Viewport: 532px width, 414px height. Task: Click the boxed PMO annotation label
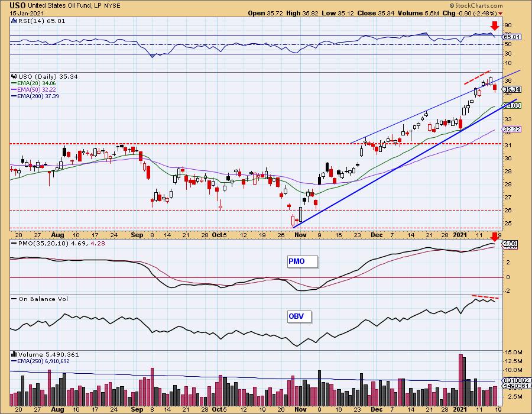pos(302,261)
